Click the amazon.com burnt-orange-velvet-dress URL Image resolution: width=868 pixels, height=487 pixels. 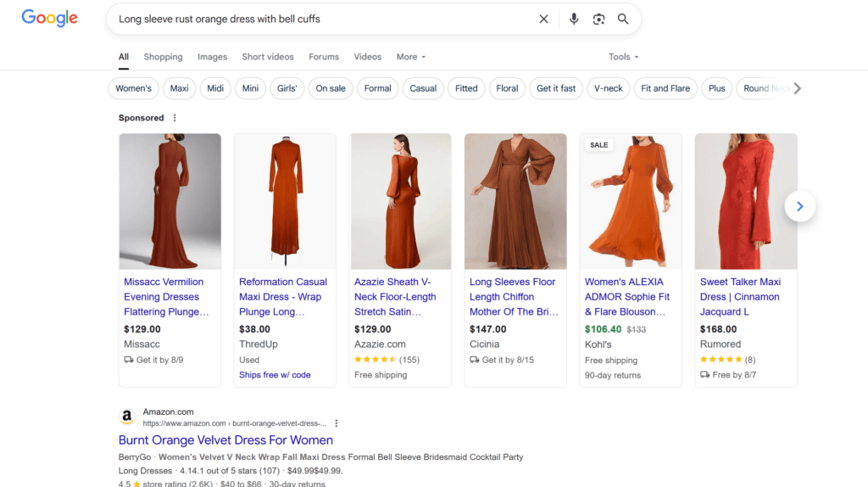pyautogui.click(x=235, y=423)
